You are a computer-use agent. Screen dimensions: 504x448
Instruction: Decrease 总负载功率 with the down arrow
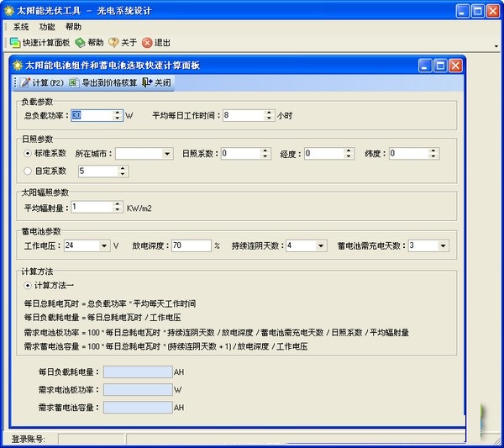118,119
